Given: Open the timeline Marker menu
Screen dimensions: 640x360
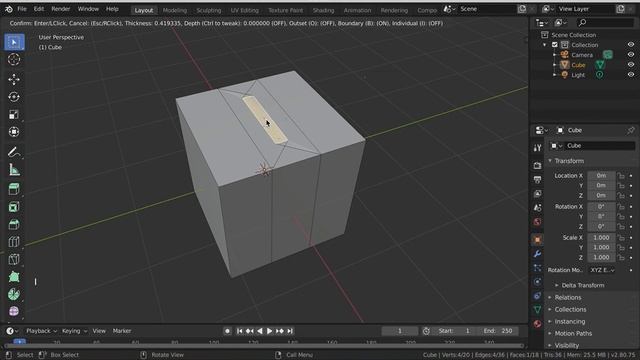Looking at the screenshot, I should click(122, 331).
